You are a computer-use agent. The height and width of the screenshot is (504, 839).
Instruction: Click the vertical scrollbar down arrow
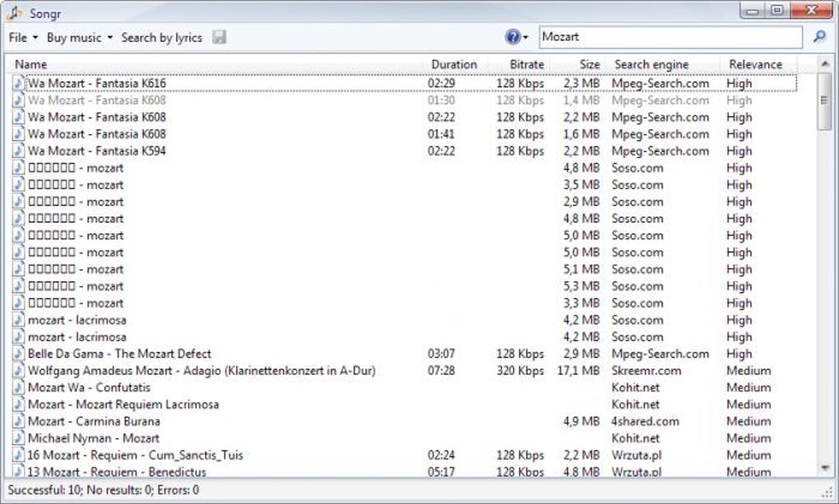point(824,468)
